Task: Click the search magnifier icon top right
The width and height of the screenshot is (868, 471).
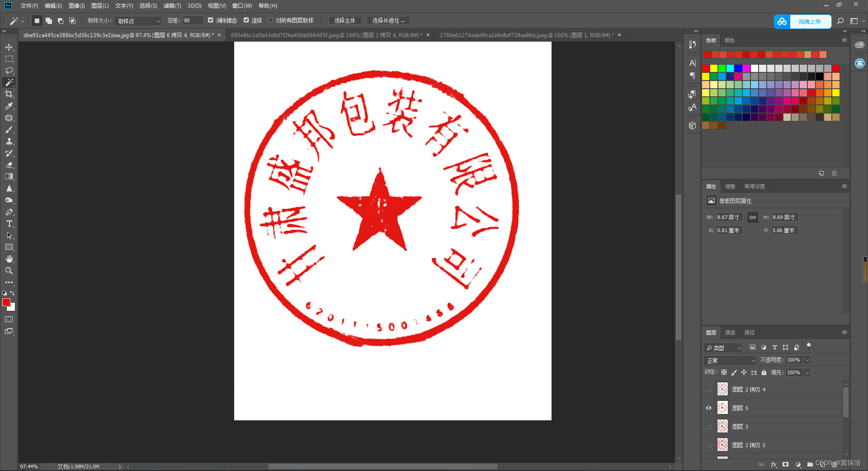Action: click(x=840, y=21)
